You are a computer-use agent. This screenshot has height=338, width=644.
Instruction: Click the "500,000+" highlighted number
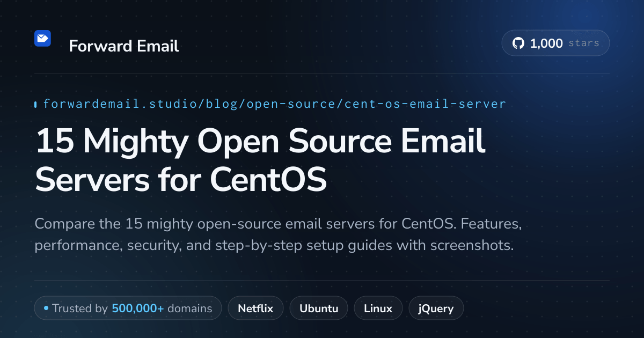point(138,308)
